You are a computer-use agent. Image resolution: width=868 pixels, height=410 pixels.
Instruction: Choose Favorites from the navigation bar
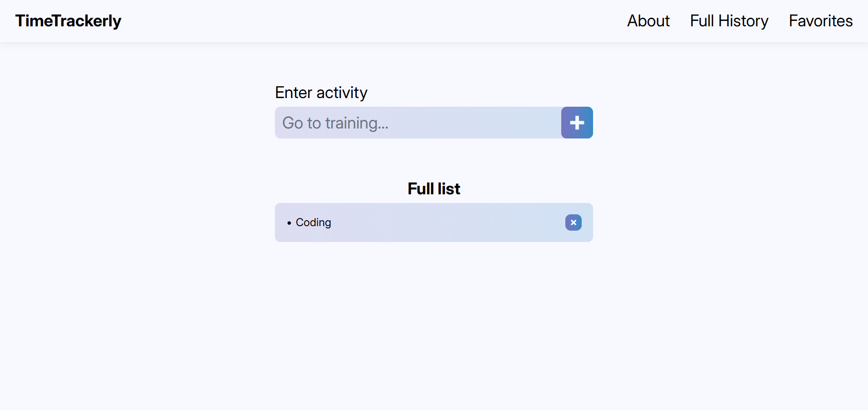tap(820, 21)
